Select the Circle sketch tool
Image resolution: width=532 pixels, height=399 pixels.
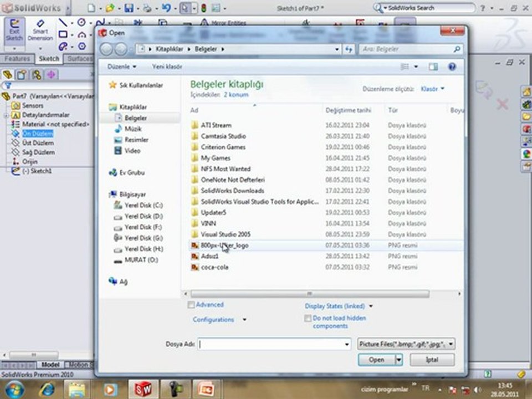pos(81,23)
